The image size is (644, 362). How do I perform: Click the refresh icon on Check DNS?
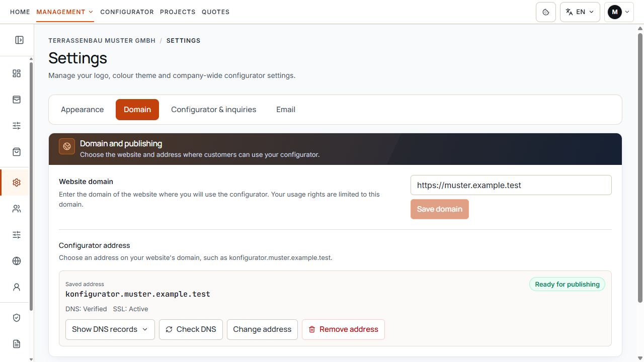point(169,329)
